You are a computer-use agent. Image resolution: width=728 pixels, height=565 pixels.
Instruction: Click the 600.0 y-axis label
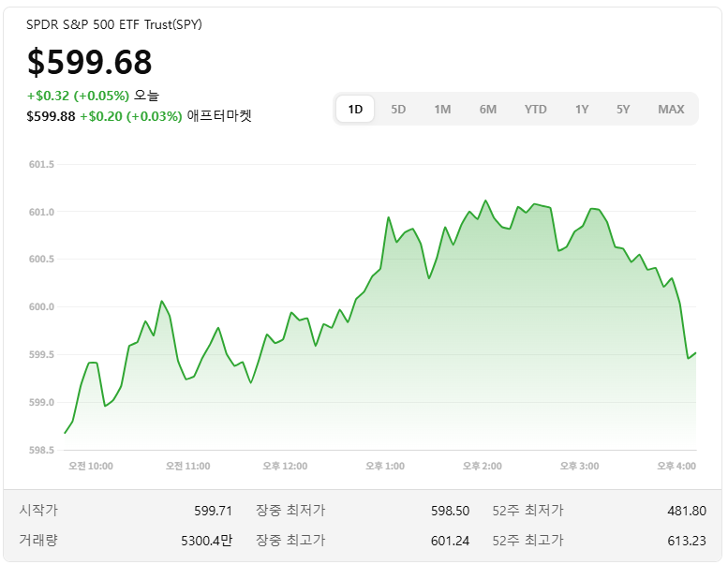(41, 307)
